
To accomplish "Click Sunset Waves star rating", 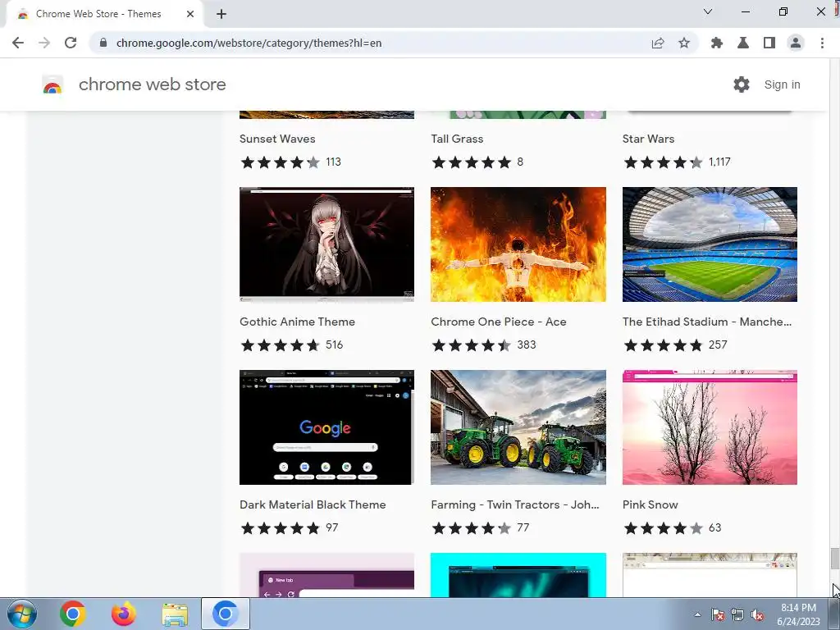I will 281,162.
